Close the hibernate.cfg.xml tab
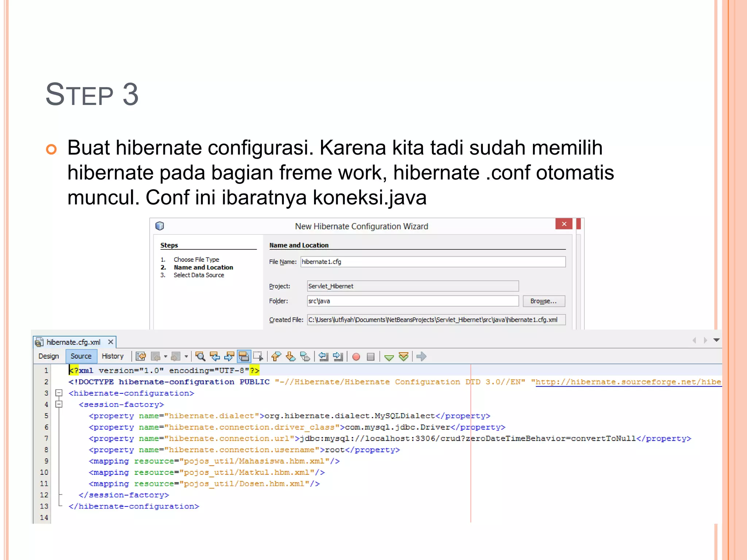Screen dimensions: 747x560 click(x=111, y=342)
